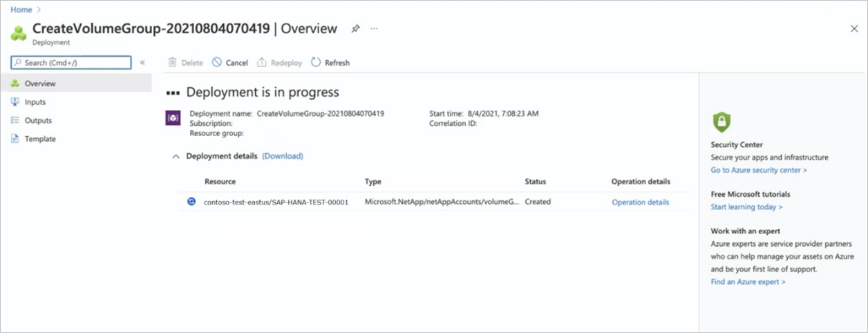Click the Type column header

(x=373, y=182)
